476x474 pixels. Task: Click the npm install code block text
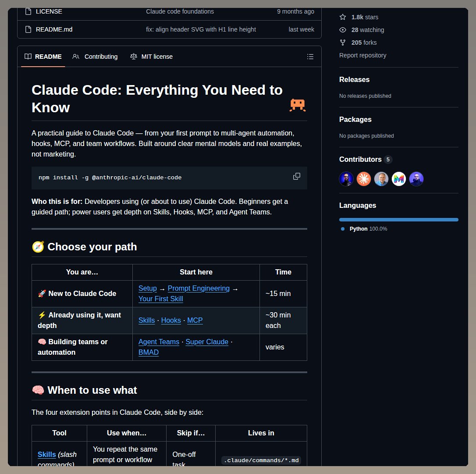(110, 178)
